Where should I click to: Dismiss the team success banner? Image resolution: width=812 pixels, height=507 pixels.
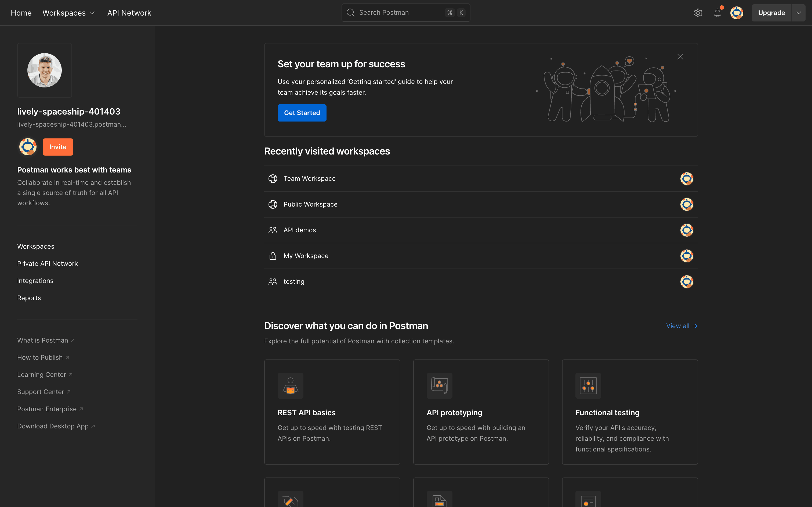tap(680, 57)
